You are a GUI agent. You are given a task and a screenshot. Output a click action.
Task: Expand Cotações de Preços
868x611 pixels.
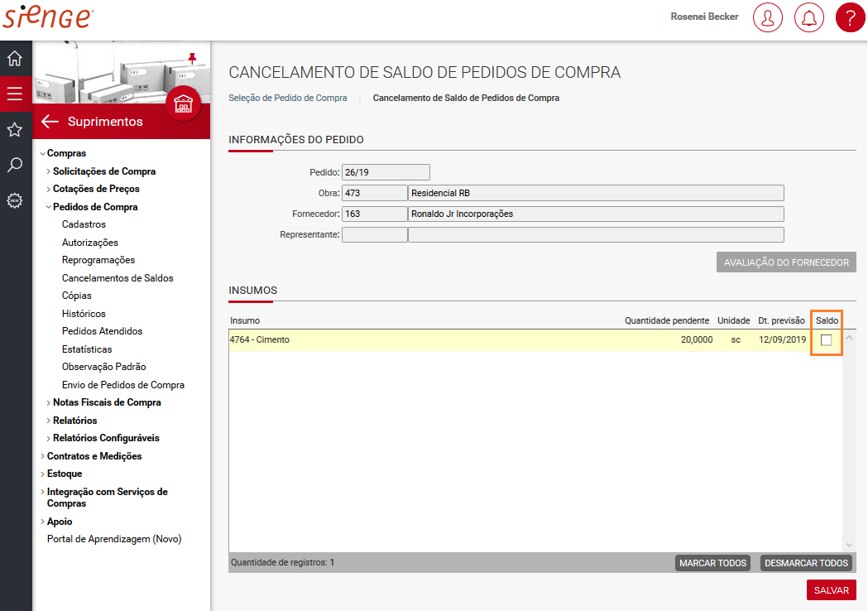[x=48, y=189]
